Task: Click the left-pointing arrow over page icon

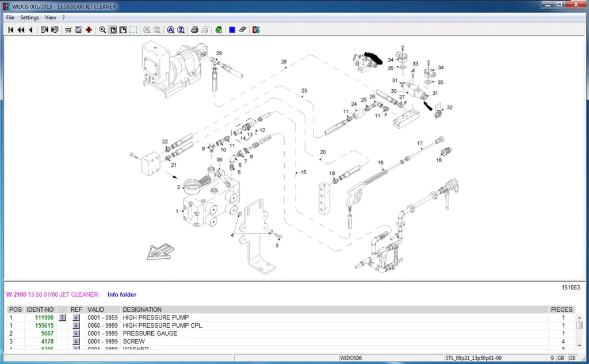Action: [x=44, y=30]
